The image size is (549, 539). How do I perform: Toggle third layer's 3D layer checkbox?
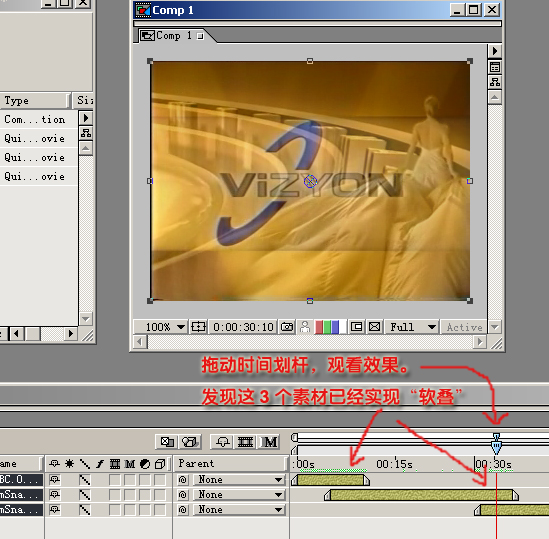pyautogui.click(x=160, y=510)
